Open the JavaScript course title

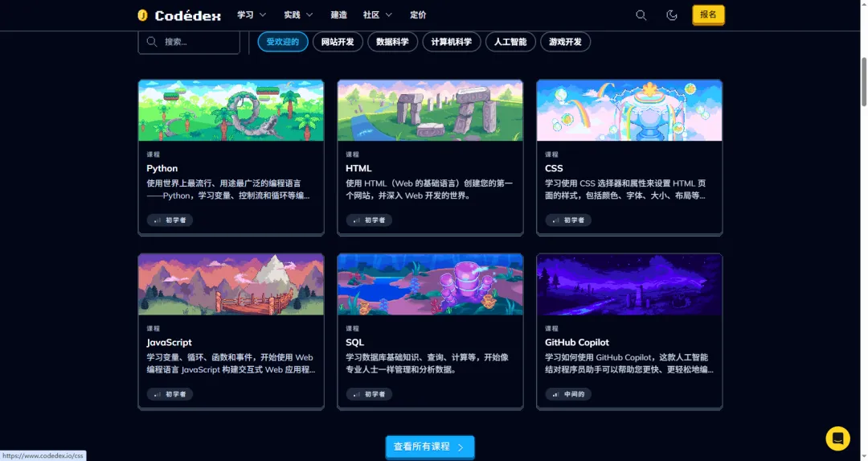click(x=170, y=342)
